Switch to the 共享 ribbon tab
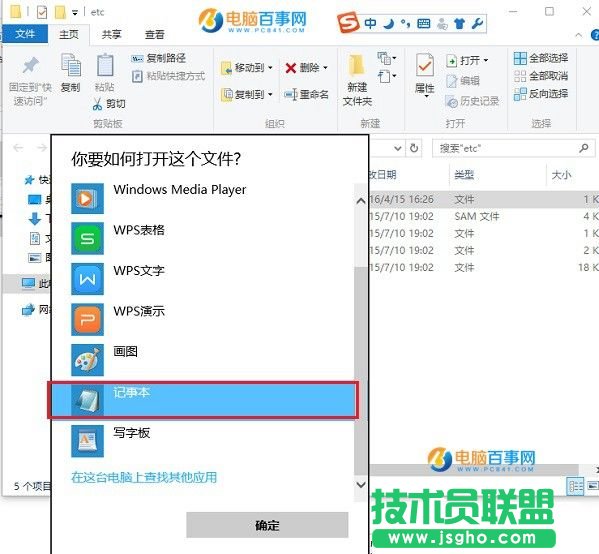 [x=111, y=35]
